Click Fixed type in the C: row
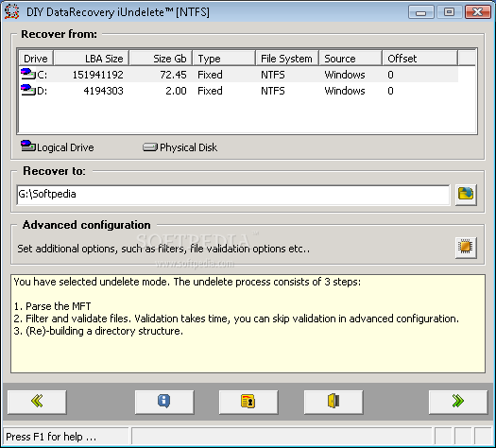The width and height of the screenshot is (496, 448). (x=210, y=75)
